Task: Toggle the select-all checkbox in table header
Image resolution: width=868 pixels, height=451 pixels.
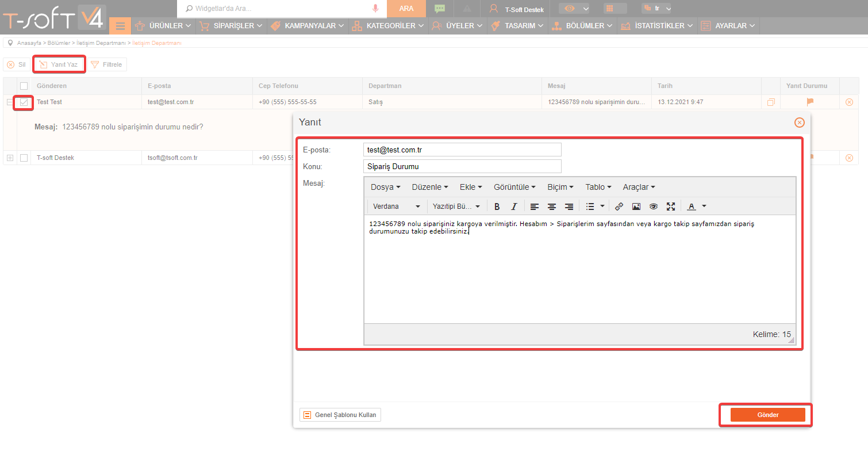Action: [24, 86]
